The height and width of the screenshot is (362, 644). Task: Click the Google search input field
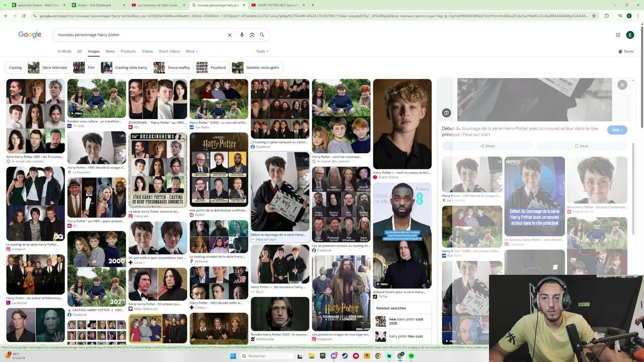click(x=141, y=35)
